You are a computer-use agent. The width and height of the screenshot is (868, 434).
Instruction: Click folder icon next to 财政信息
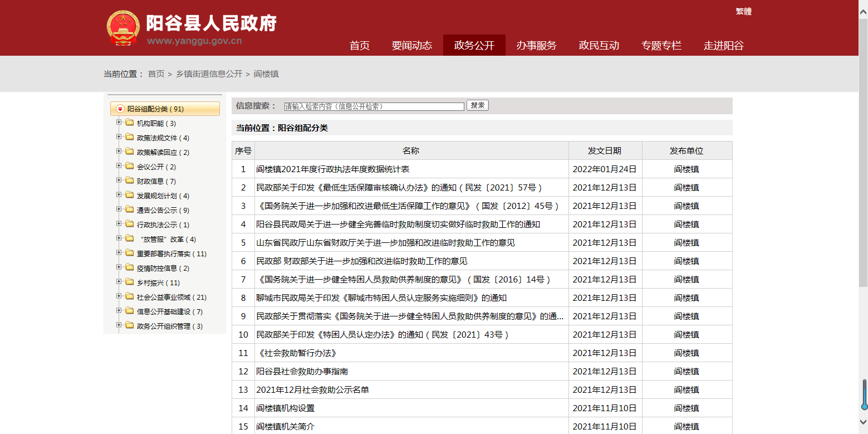[x=129, y=181]
